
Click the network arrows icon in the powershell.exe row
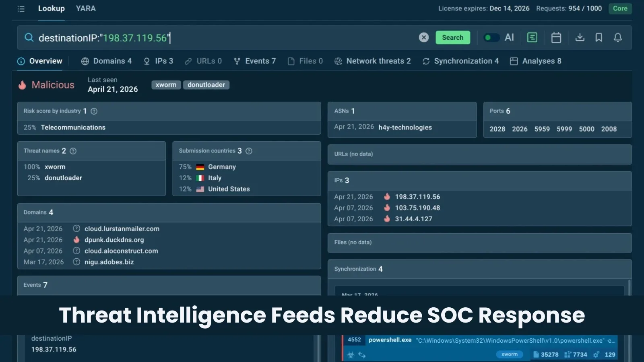point(362,355)
